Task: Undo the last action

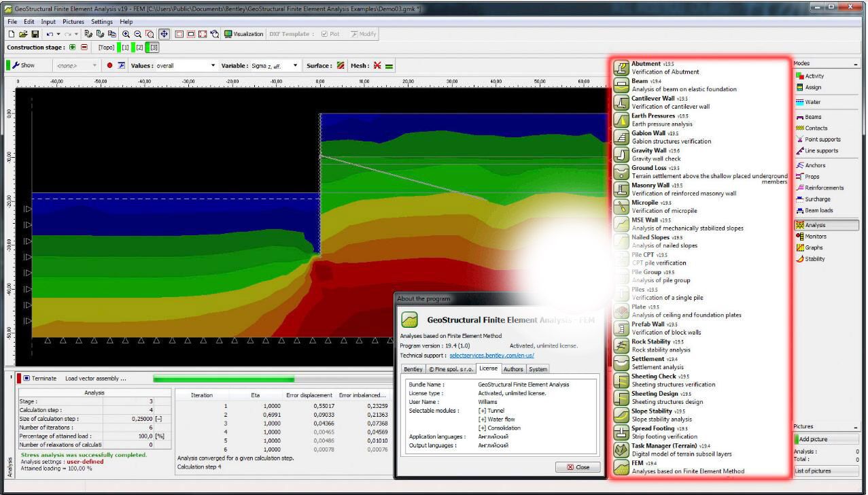Action: pos(49,34)
